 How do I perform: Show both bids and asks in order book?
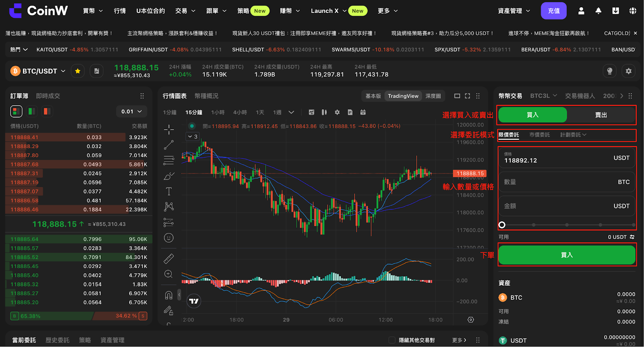click(x=16, y=111)
